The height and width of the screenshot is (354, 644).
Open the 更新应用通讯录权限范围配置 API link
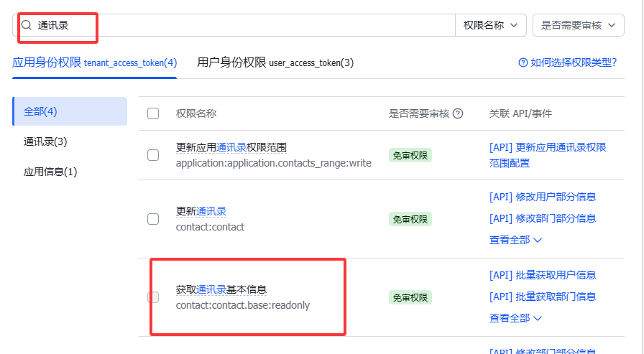tap(548, 155)
